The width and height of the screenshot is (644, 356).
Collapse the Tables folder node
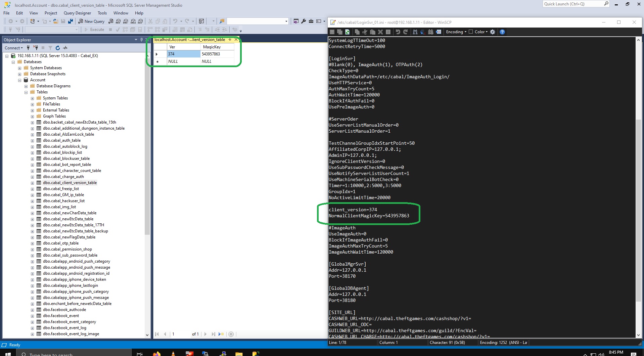26,92
